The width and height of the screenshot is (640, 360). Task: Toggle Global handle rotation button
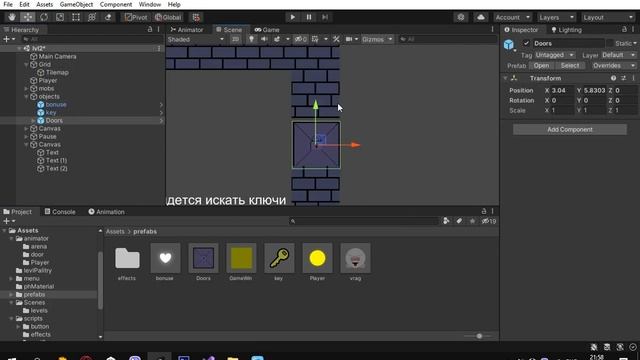[x=168, y=17]
